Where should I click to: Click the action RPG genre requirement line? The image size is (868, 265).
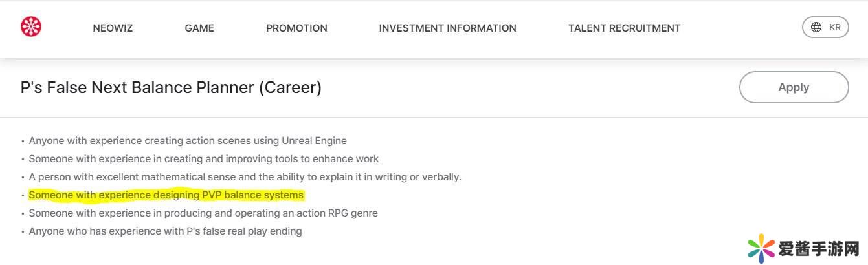[x=203, y=213]
